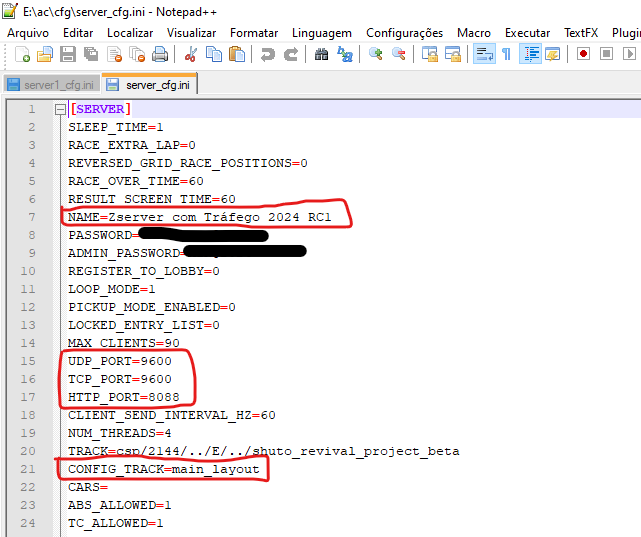
Task: Click the New file toolbar icon
Action: coord(22,54)
